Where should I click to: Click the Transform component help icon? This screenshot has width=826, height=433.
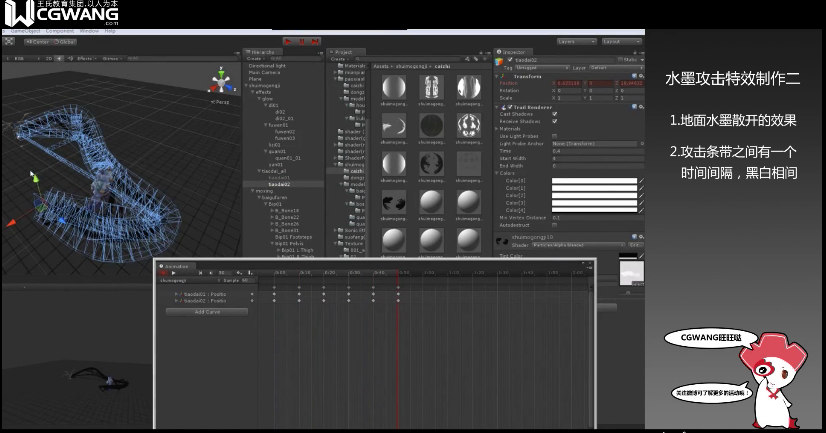[634, 76]
